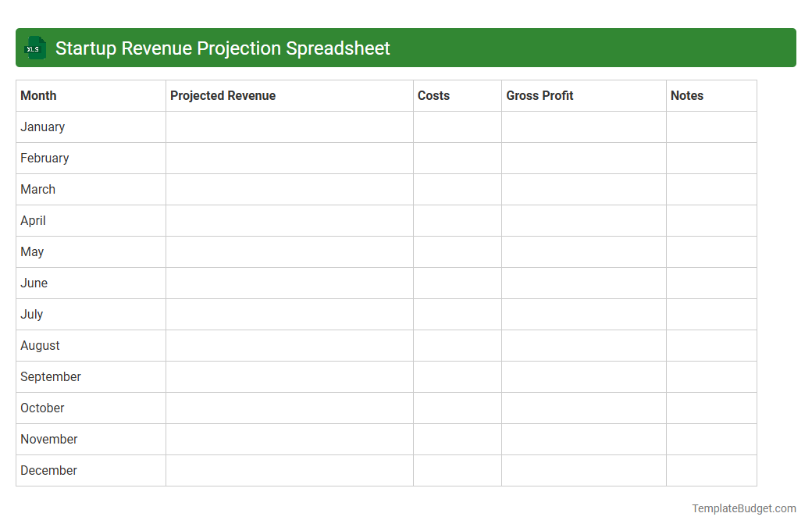Click the XLS file icon
The height and width of the screenshot is (531, 812).
[34, 48]
